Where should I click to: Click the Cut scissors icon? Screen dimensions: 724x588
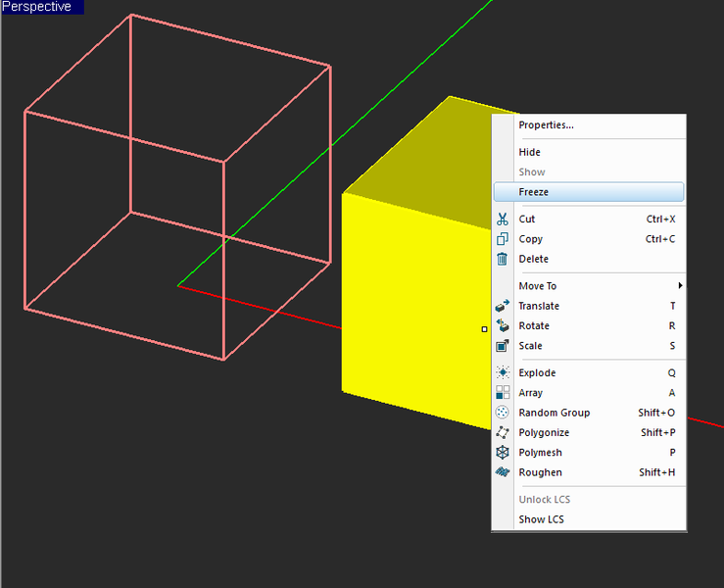(503, 220)
